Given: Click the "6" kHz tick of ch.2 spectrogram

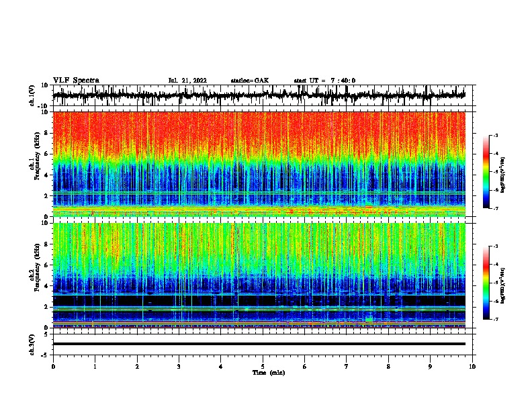Looking at the screenshot, I should point(46,265).
